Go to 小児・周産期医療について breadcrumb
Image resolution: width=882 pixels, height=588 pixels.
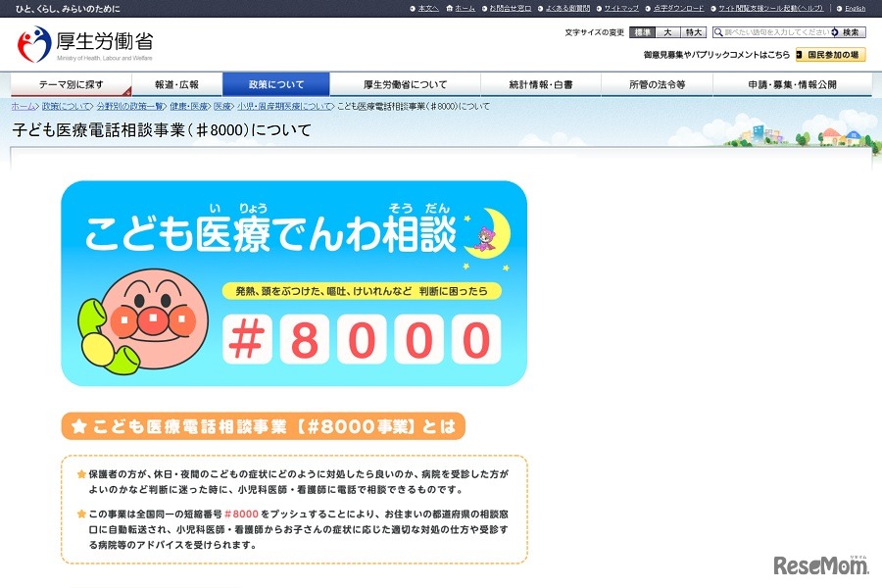click(283, 106)
